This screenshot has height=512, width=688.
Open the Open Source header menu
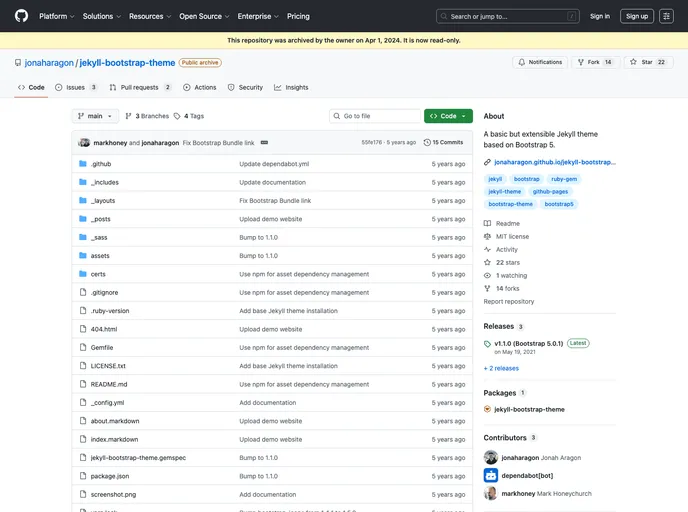tap(203, 16)
